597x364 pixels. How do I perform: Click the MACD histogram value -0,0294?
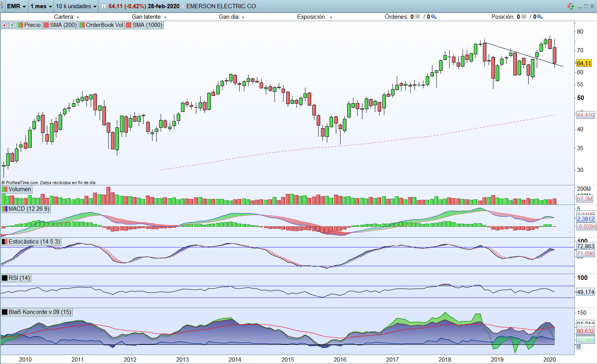tap(586, 227)
